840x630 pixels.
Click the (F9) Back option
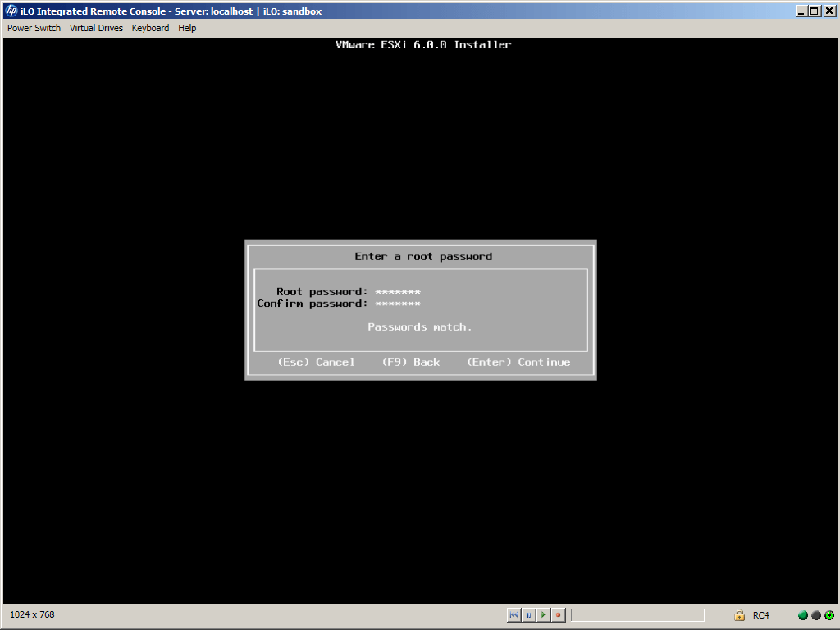click(410, 363)
